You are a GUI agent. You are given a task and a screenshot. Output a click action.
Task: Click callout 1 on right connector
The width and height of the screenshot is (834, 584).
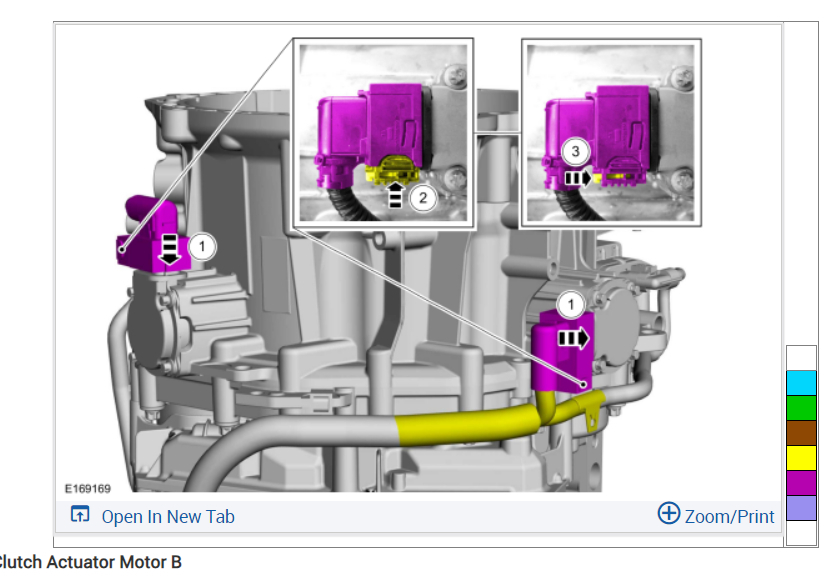(x=571, y=305)
